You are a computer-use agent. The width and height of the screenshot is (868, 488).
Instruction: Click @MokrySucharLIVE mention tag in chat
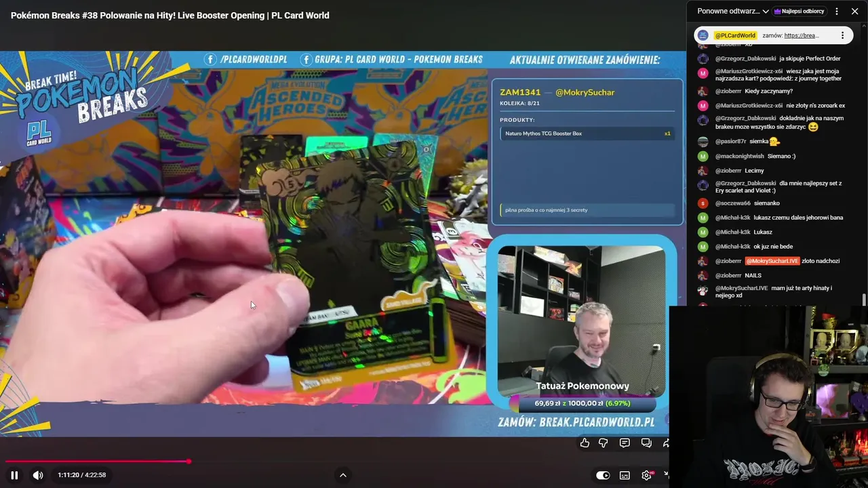(772, 261)
